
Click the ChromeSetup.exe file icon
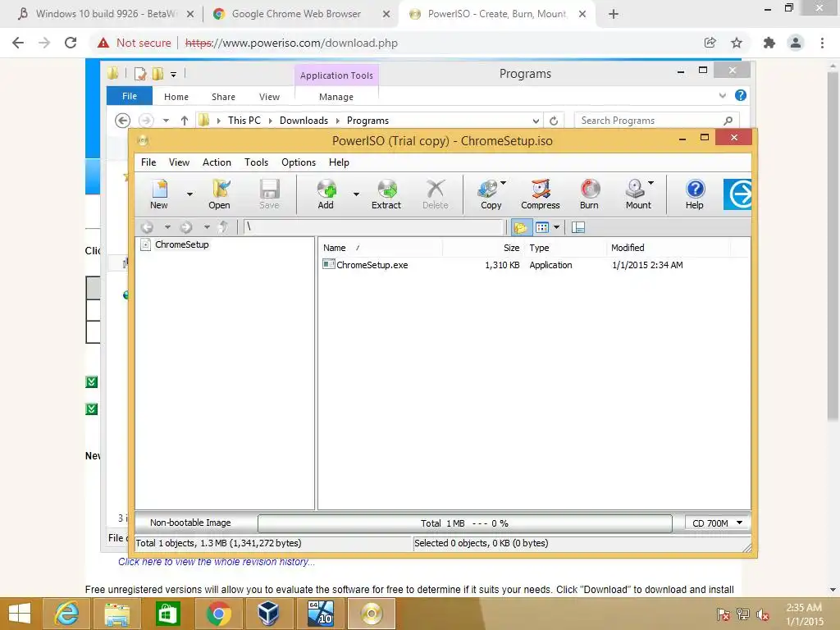tap(328, 264)
